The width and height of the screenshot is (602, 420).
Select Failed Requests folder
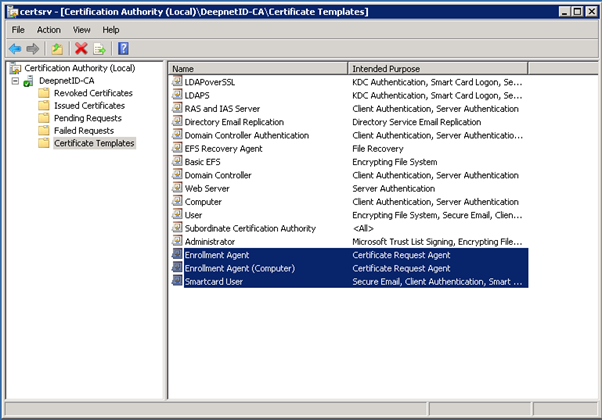click(x=84, y=130)
